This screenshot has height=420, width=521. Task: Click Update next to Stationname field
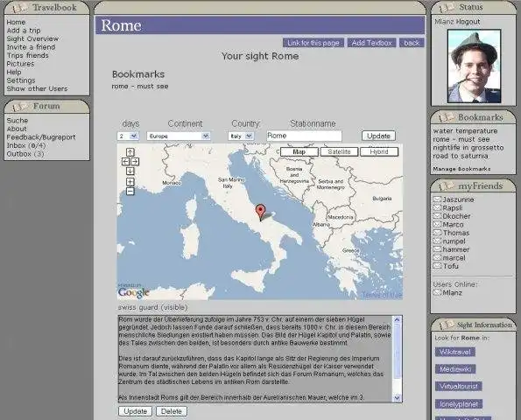point(378,136)
